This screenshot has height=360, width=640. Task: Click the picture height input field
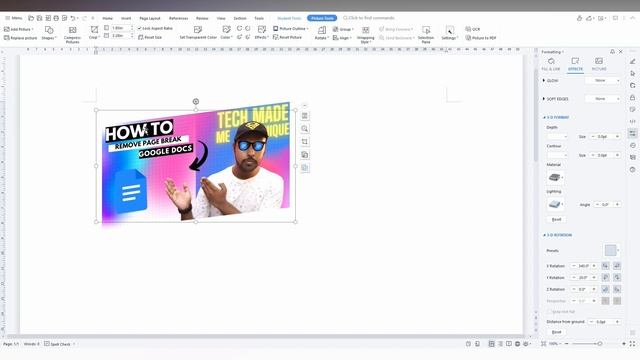[x=121, y=28]
